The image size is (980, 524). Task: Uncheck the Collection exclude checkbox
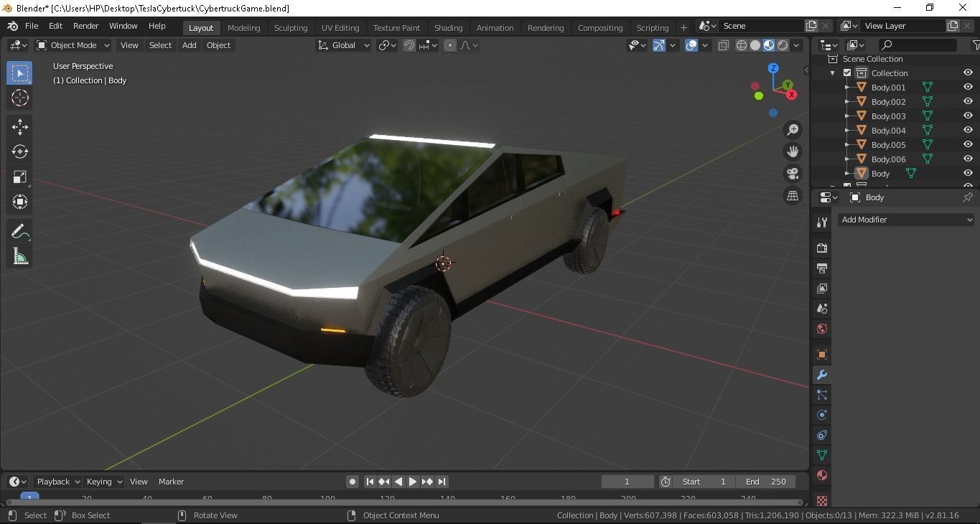click(x=847, y=73)
